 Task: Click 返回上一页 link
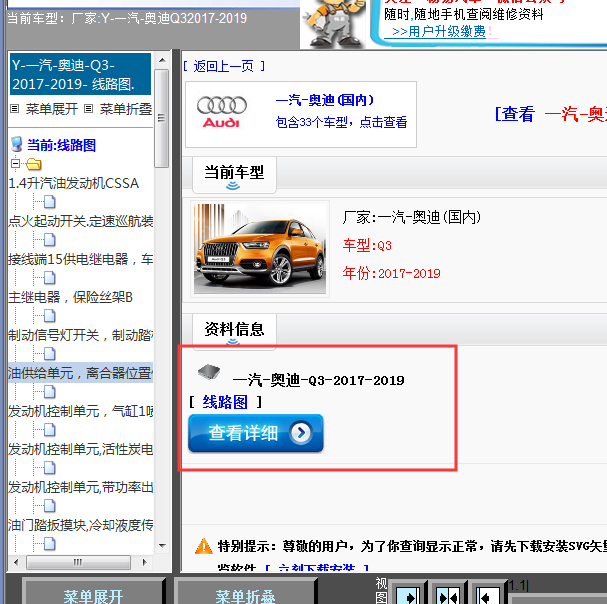click(224, 66)
